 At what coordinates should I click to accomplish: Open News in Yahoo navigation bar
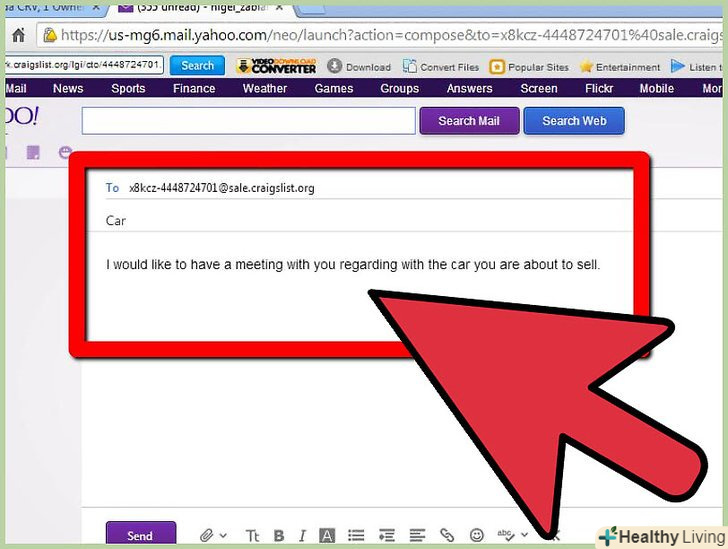[x=68, y=88]
